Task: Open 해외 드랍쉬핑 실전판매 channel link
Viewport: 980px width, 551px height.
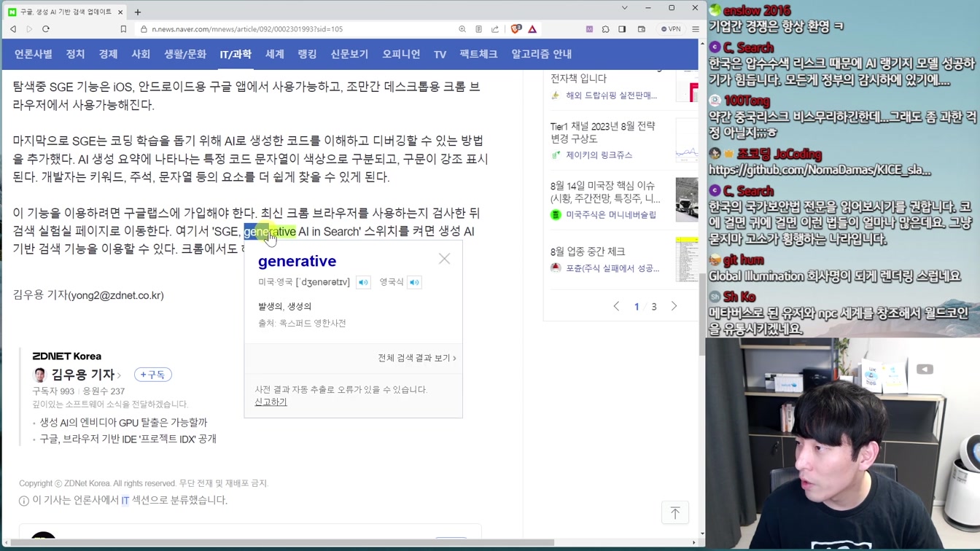Action: click(611, 95)
